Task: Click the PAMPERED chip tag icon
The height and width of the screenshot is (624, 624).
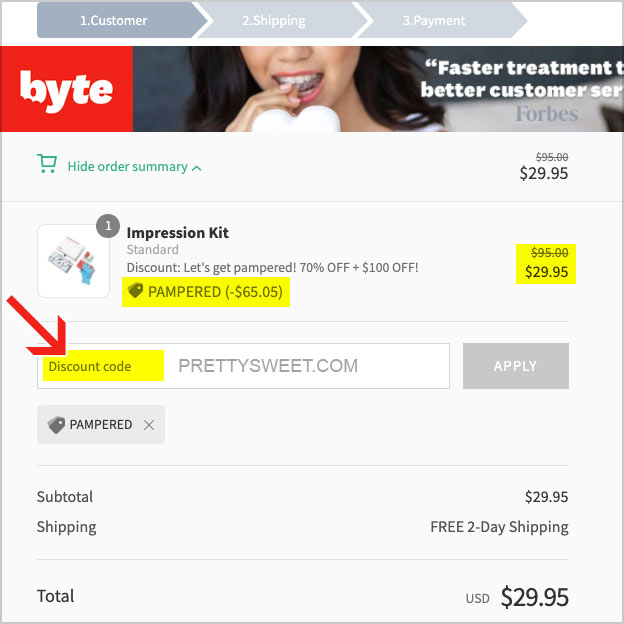Action: click(56, 425)
